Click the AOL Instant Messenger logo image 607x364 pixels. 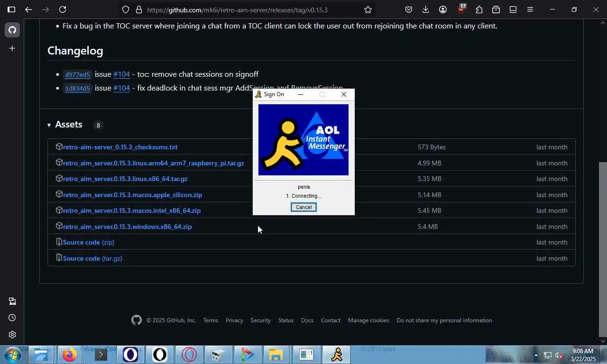pos(303,140)
